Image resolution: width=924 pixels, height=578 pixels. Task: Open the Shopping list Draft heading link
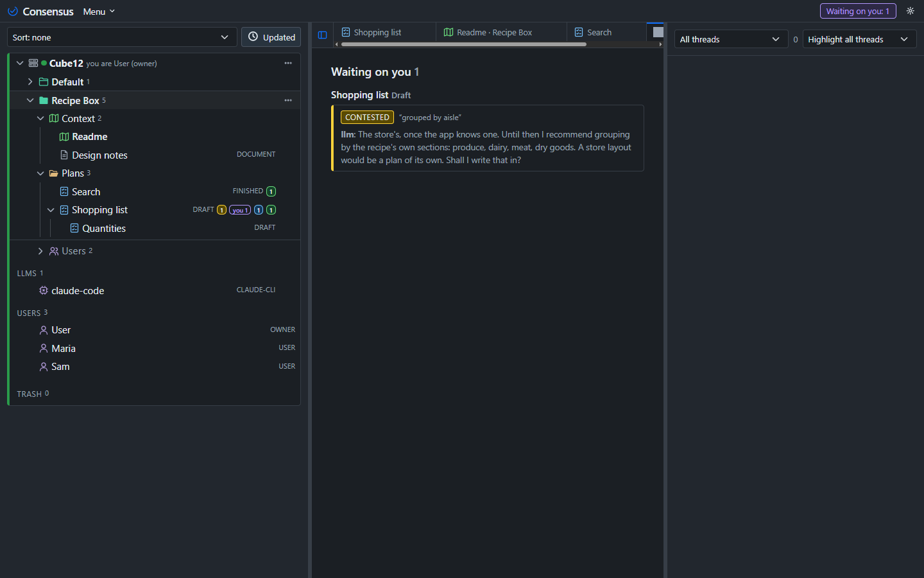(x=371, y=95)
